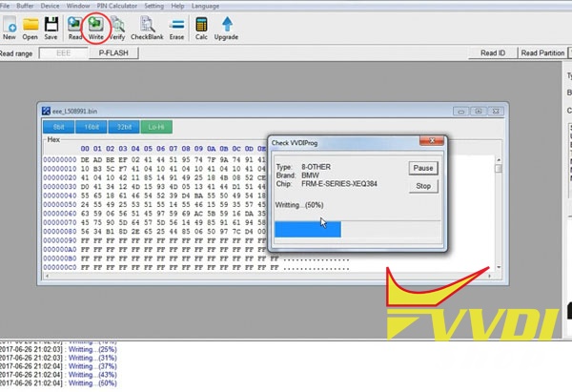Click the Write chip toolbar icon
The height and width of the screenshot is (392, 572).
(95, 28)
